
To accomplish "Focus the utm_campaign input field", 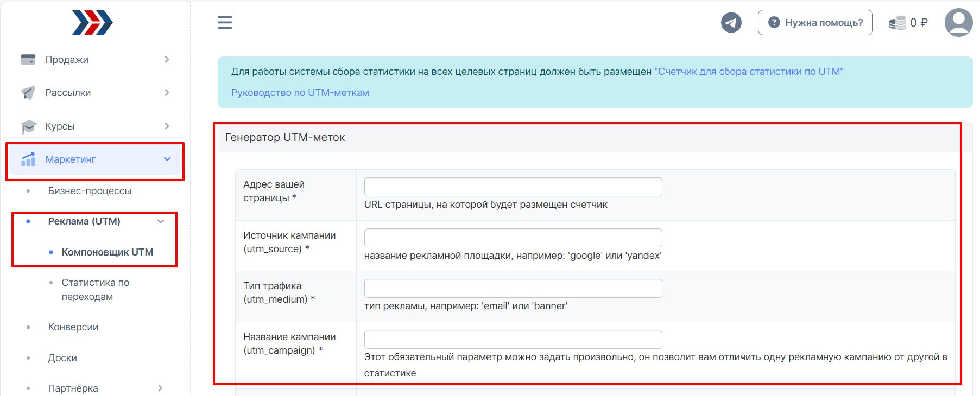I will [x=513, y=339].
